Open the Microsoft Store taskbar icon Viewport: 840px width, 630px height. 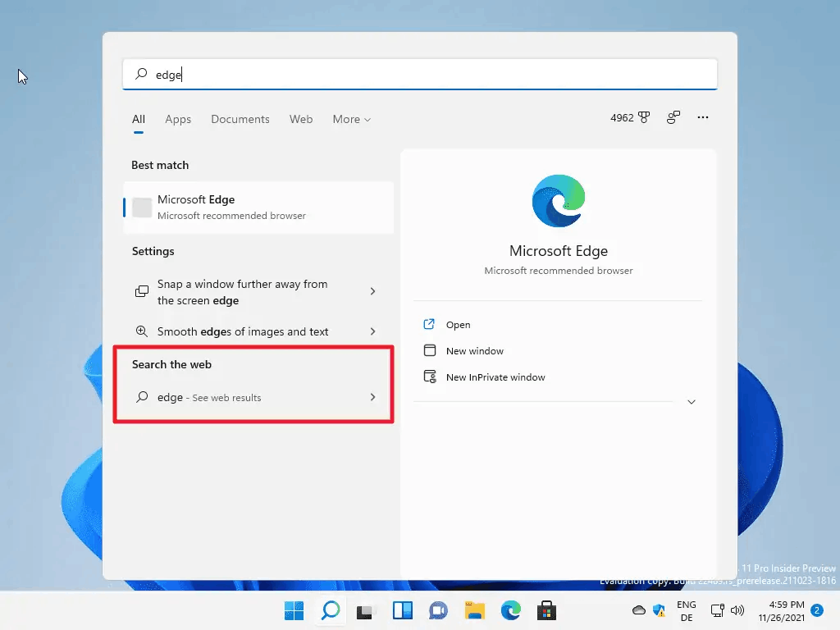tap(546, 610)
